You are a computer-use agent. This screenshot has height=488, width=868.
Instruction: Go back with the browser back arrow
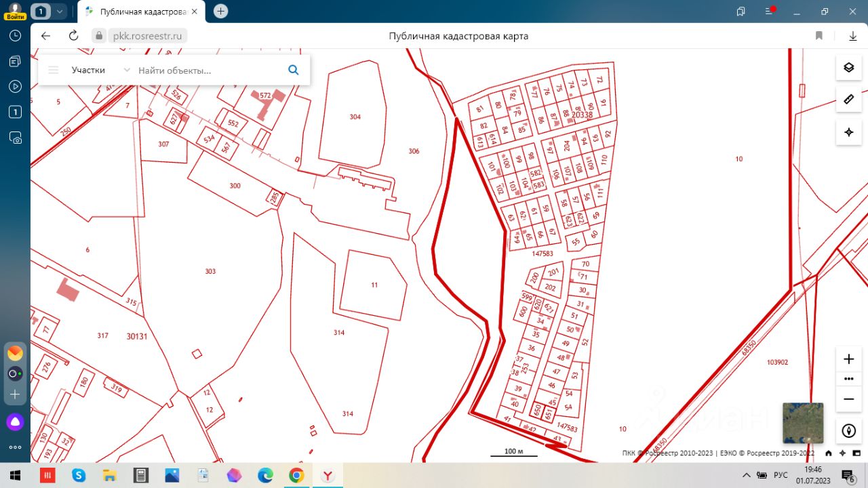(x=45, y=36)
